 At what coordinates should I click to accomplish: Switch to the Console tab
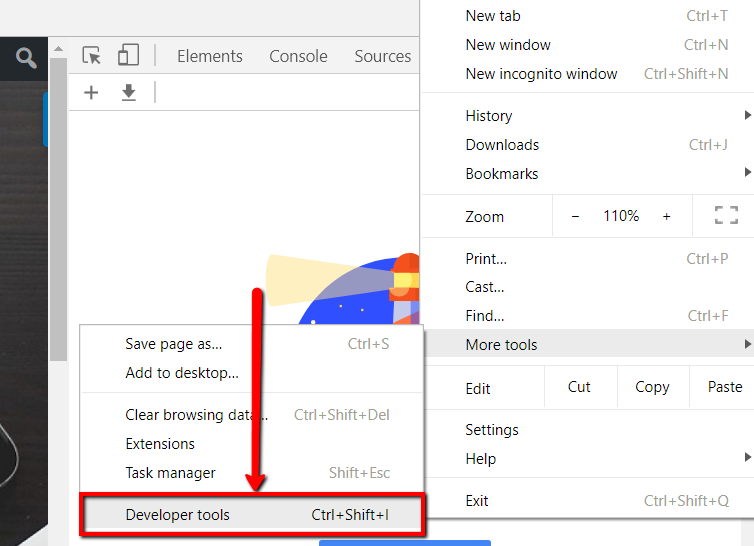(x=298, y=56)
